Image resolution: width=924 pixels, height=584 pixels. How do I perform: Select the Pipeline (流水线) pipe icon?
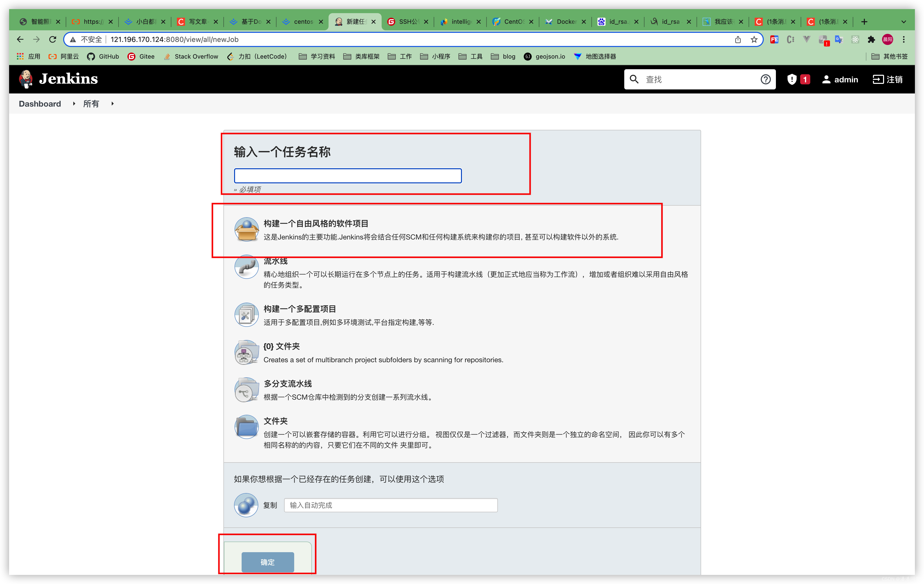point(246,267)
